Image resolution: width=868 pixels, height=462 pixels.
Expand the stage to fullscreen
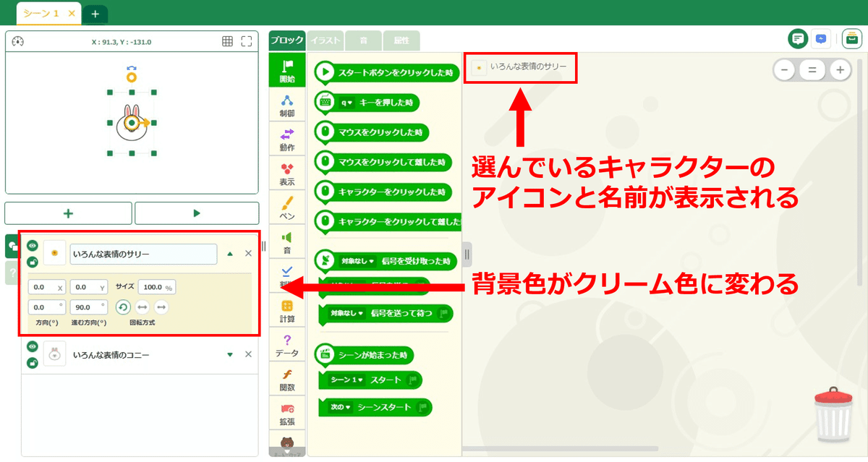click(247, 42)
